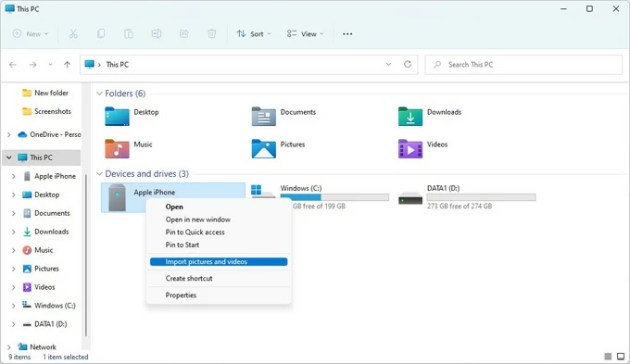Expand OneDrive - Personal in sidebar
This screenshot has width=630, height=364.
click(x=9, y=134)
